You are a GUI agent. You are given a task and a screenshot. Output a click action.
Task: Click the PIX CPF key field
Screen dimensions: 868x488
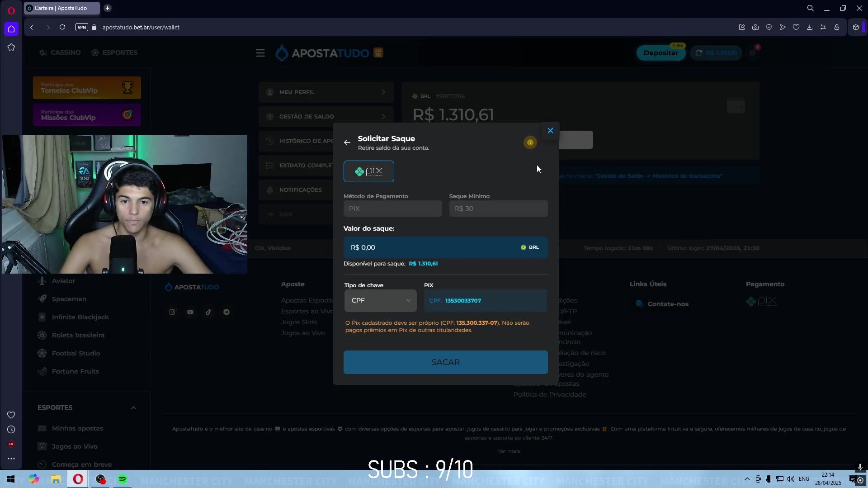point(485,301)
